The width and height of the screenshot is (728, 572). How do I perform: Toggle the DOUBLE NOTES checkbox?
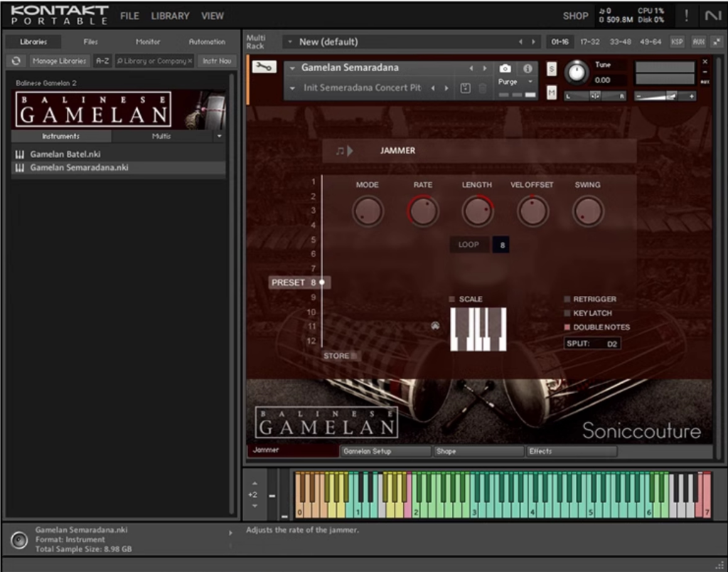(567, 327)
